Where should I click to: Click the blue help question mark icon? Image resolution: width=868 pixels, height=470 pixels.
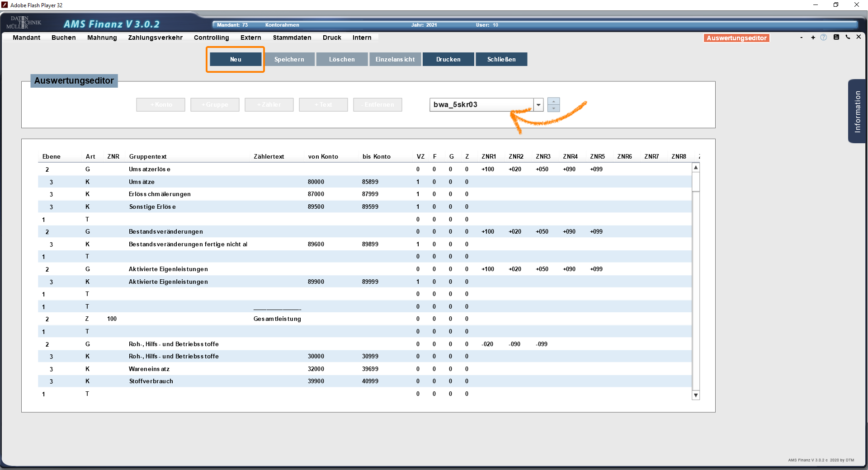[823, 38]
